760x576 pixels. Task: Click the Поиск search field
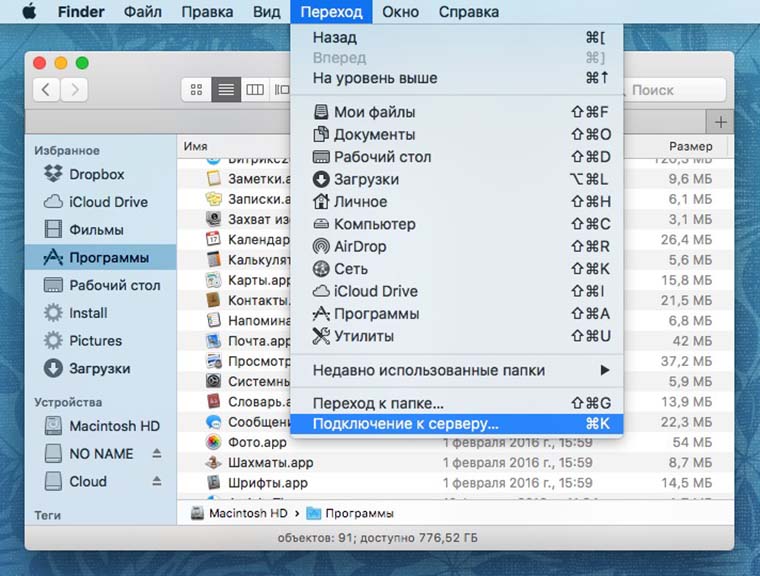click(674, 90)
